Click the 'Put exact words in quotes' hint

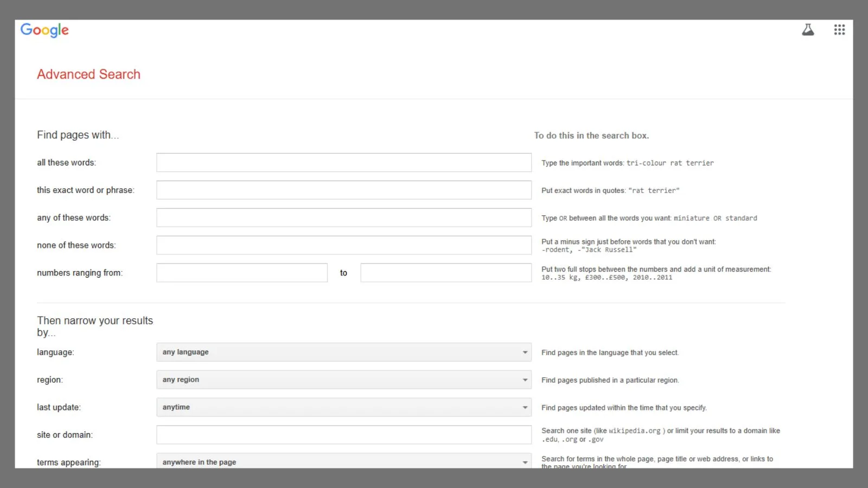click(x=610, y=191)
